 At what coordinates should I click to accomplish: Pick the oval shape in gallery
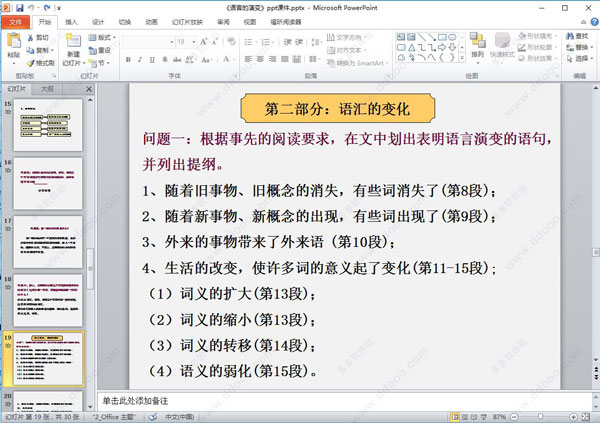point(452,37)
